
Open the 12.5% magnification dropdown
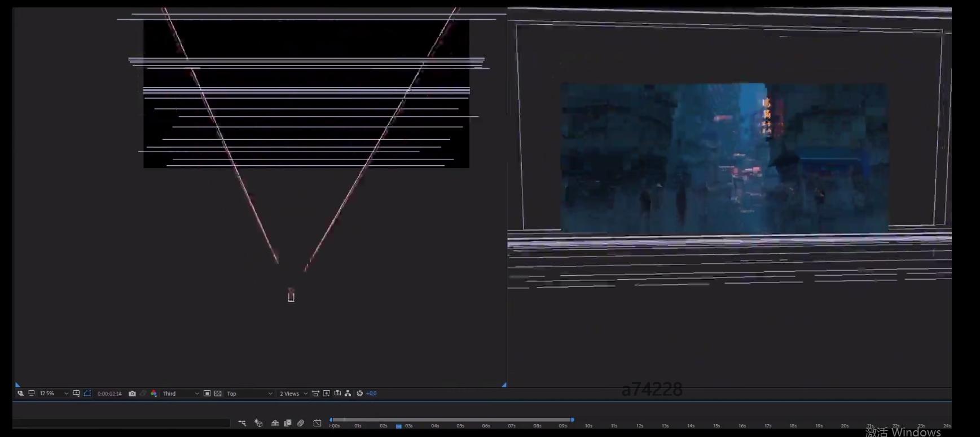(54, 394)
